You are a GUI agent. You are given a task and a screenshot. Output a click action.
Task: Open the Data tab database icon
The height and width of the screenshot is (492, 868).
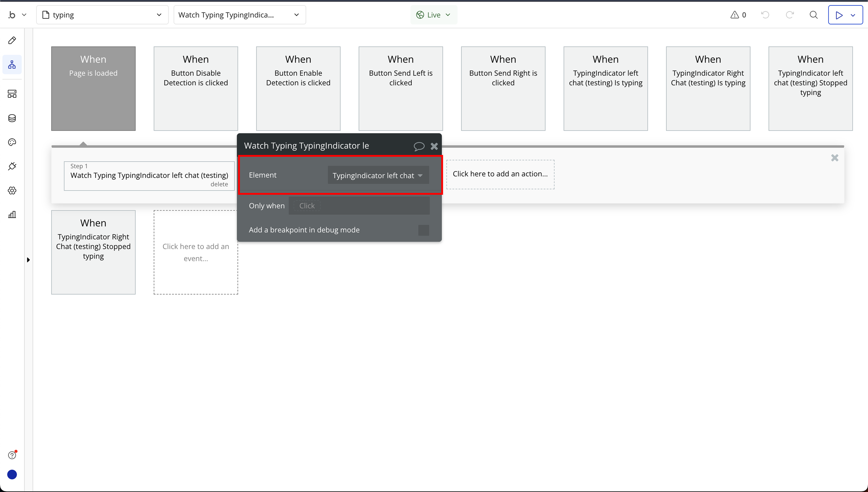(12, 118)
